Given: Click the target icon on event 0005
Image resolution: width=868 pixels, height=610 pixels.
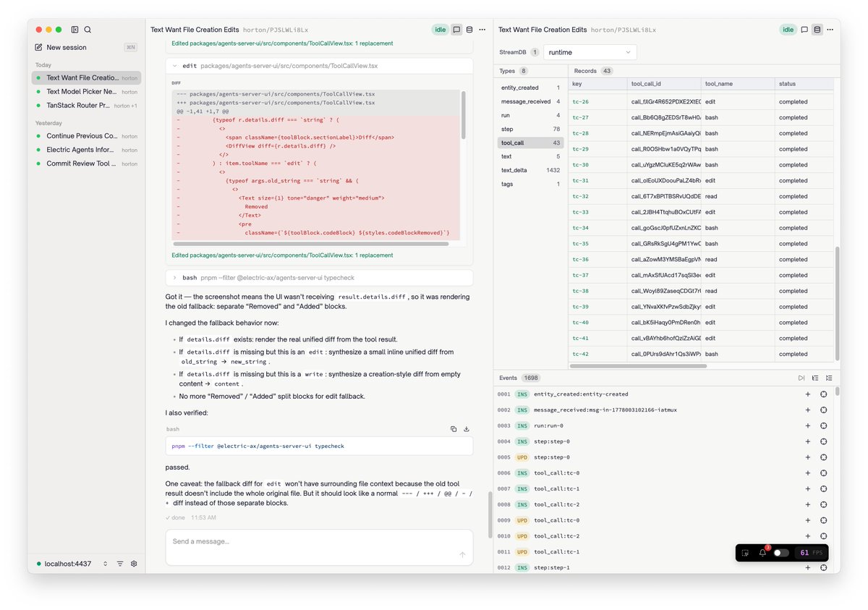Looking at the screenshot, I should click(x=823, y=457).
